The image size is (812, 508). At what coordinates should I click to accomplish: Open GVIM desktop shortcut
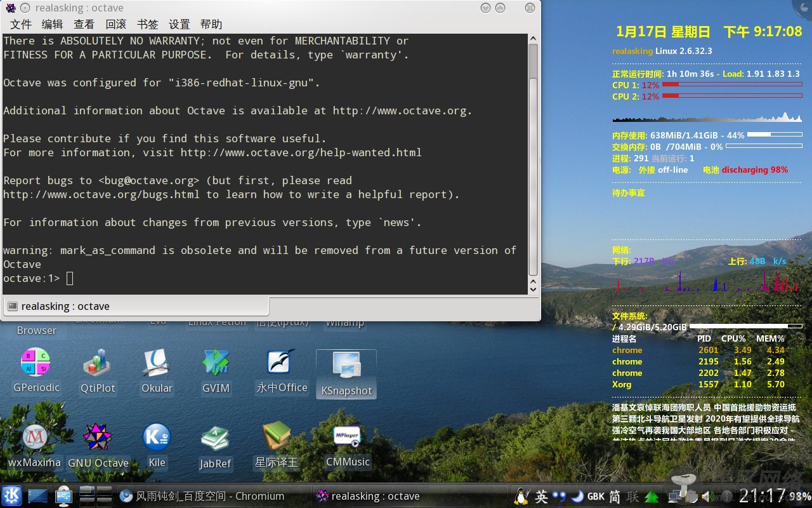click(x=216, y=371)
